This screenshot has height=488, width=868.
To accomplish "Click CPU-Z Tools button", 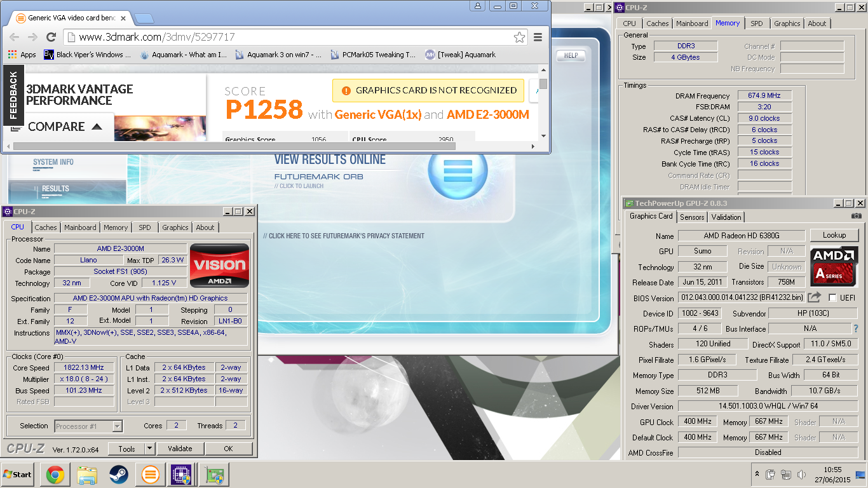I will tap(126, 449).
